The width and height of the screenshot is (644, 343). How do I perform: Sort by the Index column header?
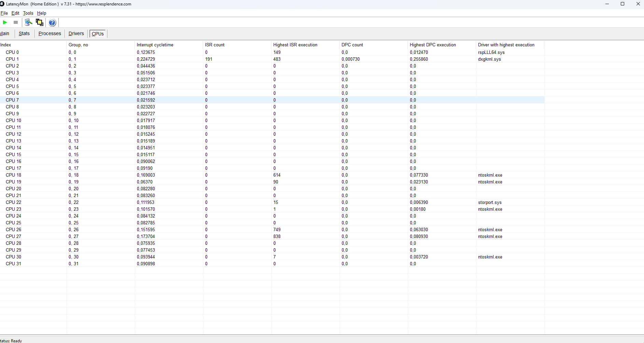pyautogui.click(x=33, y=45)
